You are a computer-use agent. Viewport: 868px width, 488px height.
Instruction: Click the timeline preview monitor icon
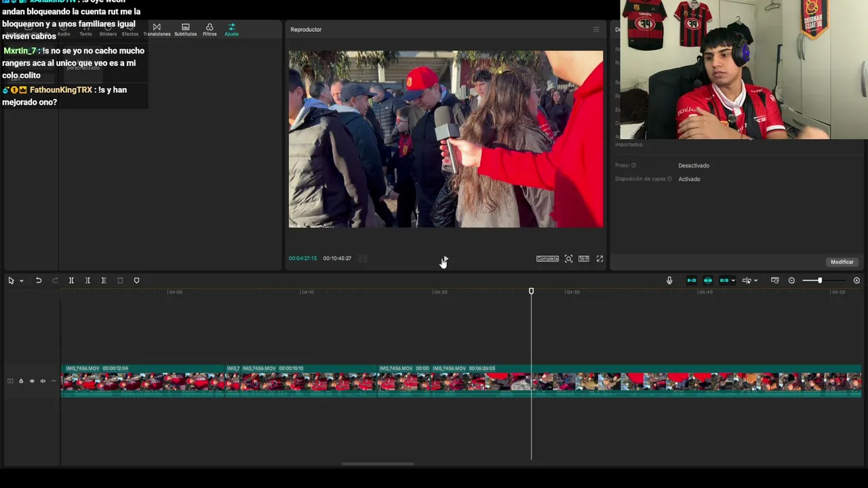[775, 281]
